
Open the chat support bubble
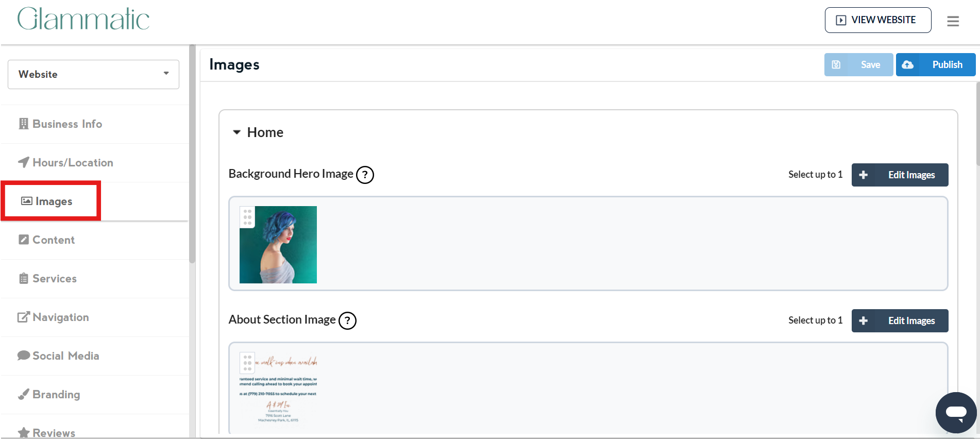(956, 413)
